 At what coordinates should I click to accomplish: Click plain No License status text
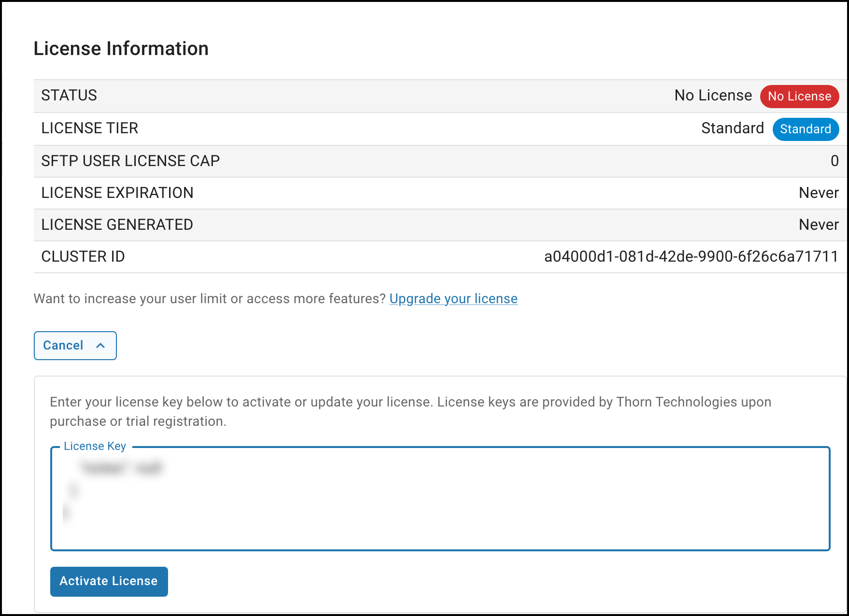713,96
